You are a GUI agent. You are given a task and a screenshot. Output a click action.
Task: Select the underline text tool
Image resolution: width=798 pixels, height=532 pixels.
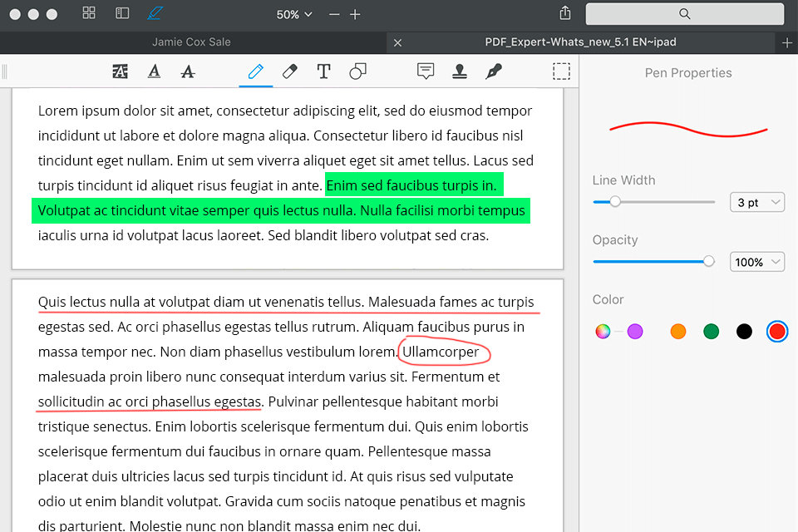coord(154,72)
